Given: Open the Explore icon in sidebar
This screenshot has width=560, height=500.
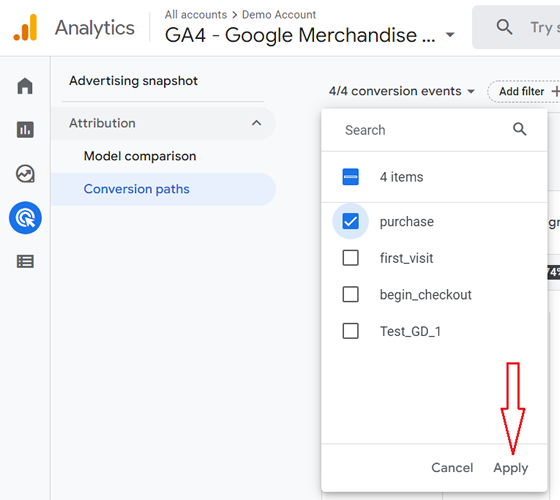Looking at the screenshot, I should click(25, 174).
